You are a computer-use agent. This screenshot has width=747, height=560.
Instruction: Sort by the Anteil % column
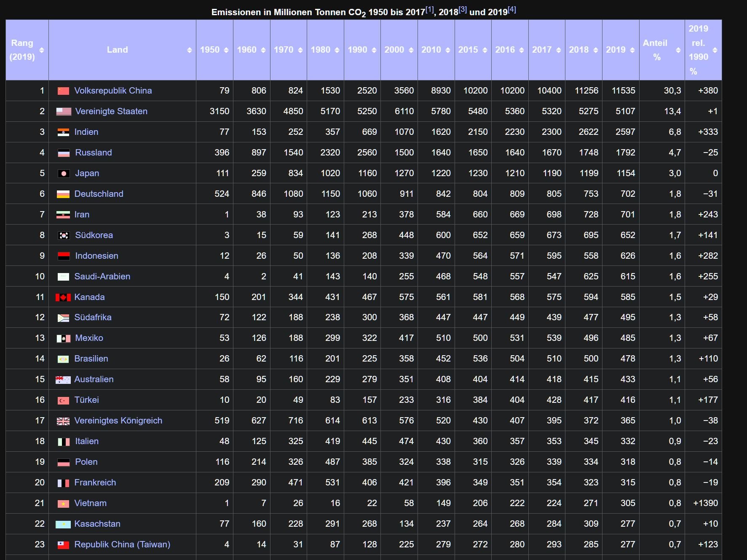point(678,50)
